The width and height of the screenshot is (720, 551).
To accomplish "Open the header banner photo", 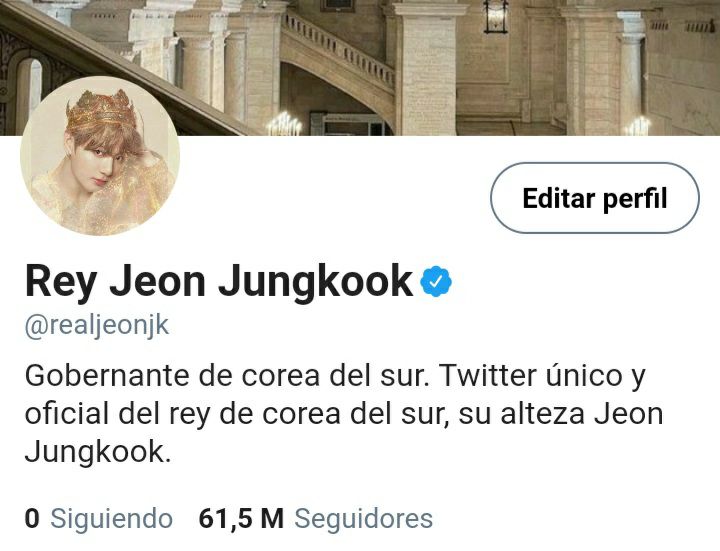I will [x=360, y=67].
